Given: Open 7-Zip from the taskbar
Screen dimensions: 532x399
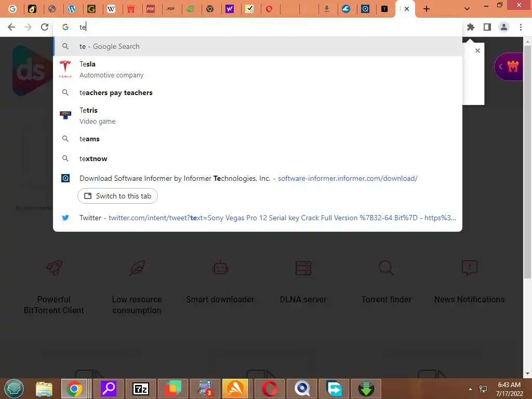Looking at the screenshot, I should (141, 389).
